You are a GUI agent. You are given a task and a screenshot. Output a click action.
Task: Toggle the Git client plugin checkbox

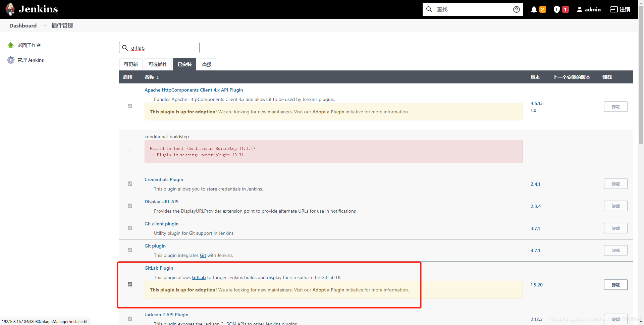coord(130,228)
